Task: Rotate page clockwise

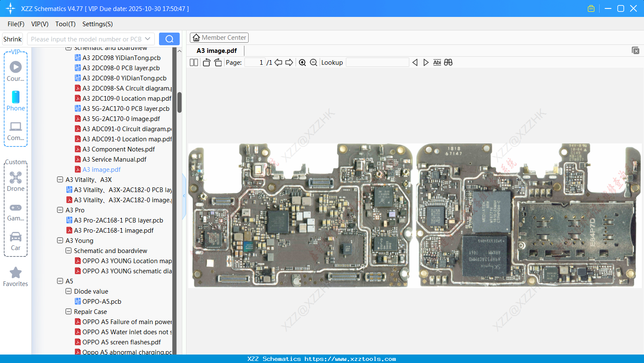Action: (218, 62)
